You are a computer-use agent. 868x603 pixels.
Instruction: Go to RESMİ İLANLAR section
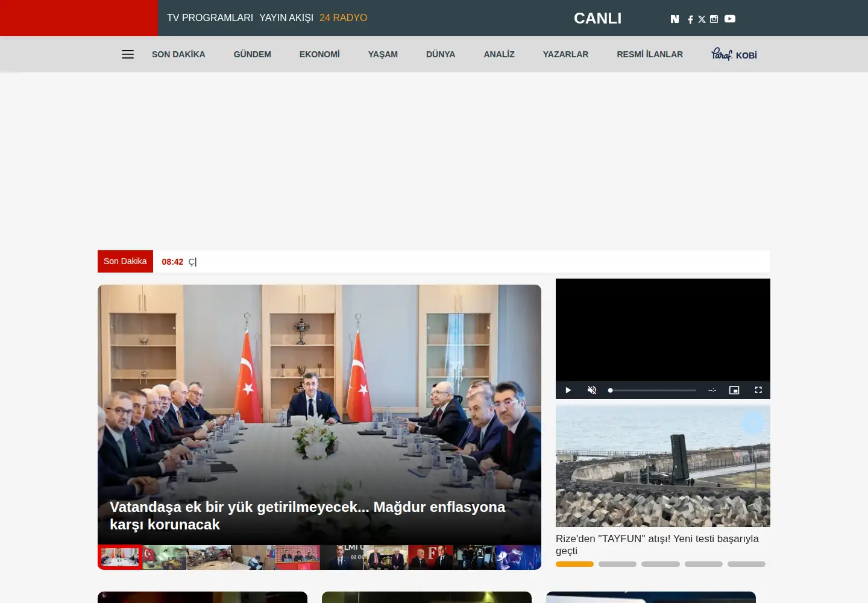(650, 54)
